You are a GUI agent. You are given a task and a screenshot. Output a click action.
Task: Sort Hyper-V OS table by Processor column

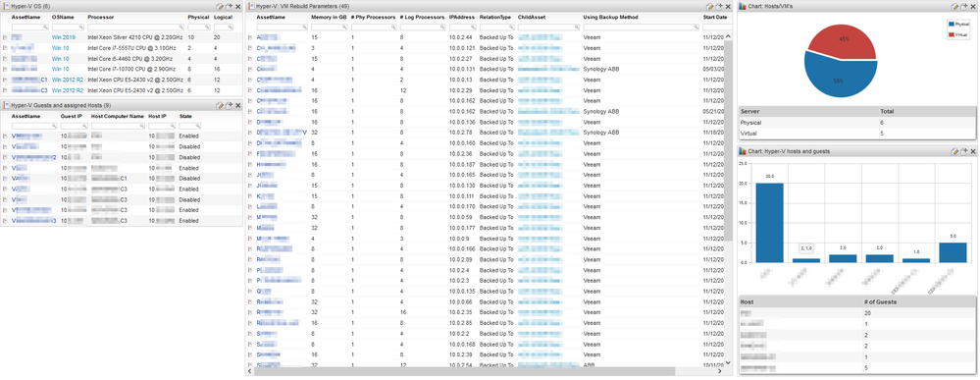(x=100, y=17)
